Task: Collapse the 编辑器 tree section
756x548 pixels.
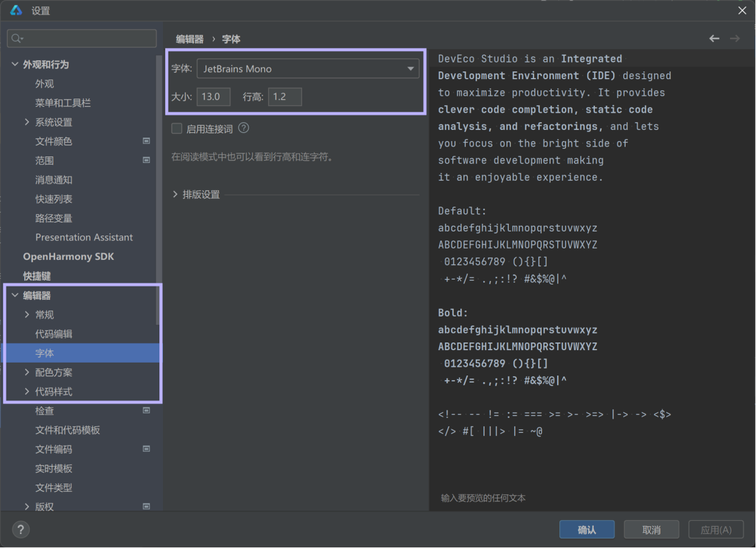Action: pyautogui.click(x=15, y=295)
